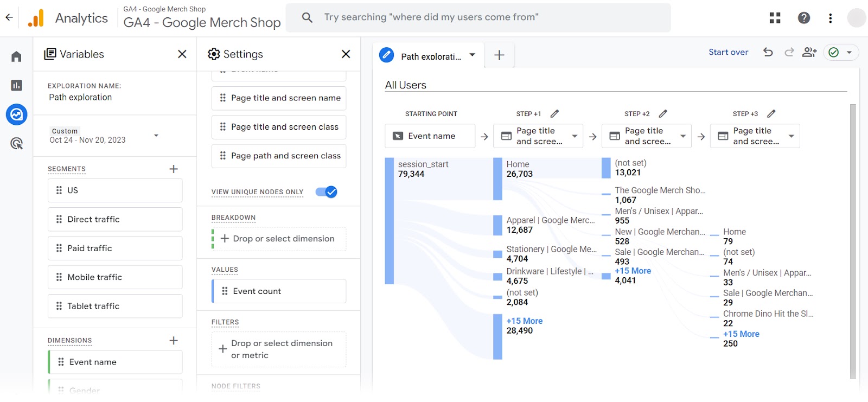Close the Settings panel
Image resolution: width=868 pixels, height=402 pixels.
346,54
